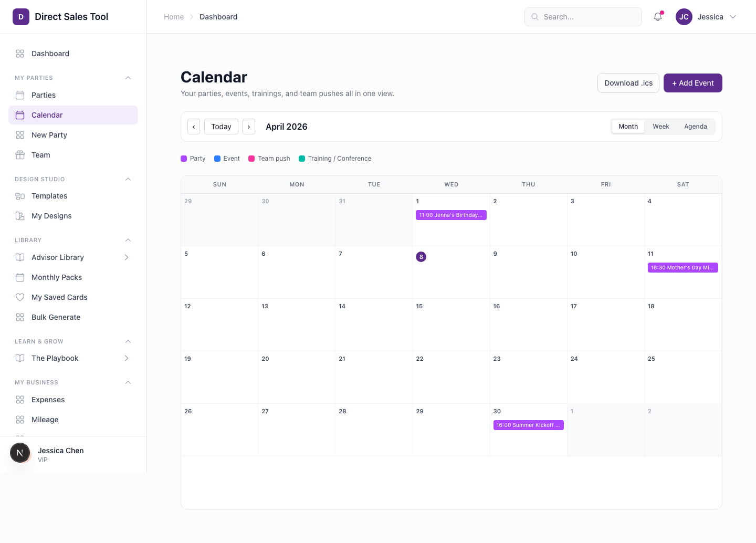Select My Designs in the sidebar
The image size is (756, 543).
(51, 216)
